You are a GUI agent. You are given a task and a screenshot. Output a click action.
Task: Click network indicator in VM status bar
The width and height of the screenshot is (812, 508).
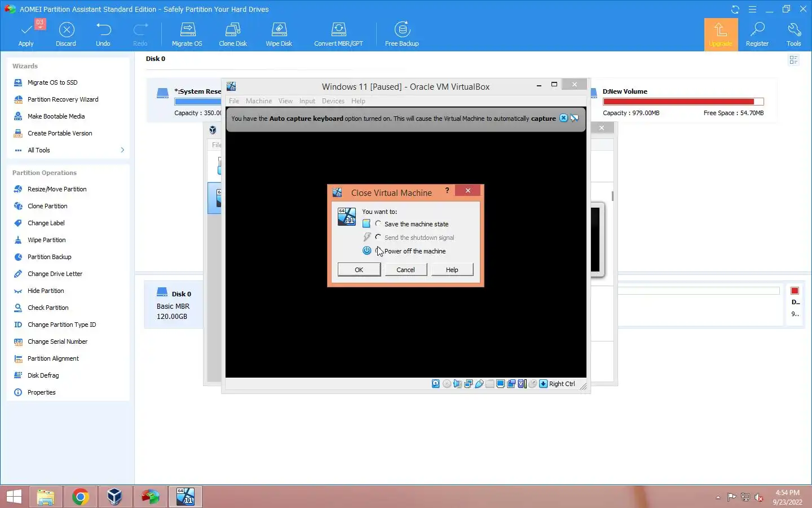468,384
